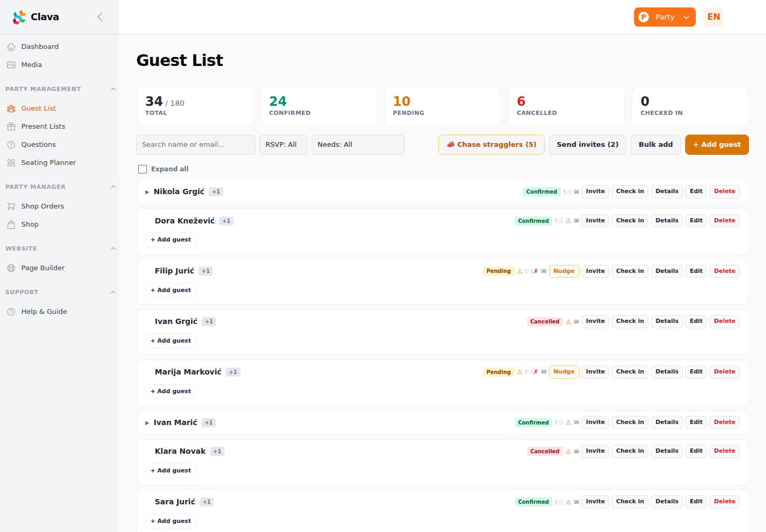Click the Shop bag icon
The image size is (766, 532).
[x=11, y=225]
